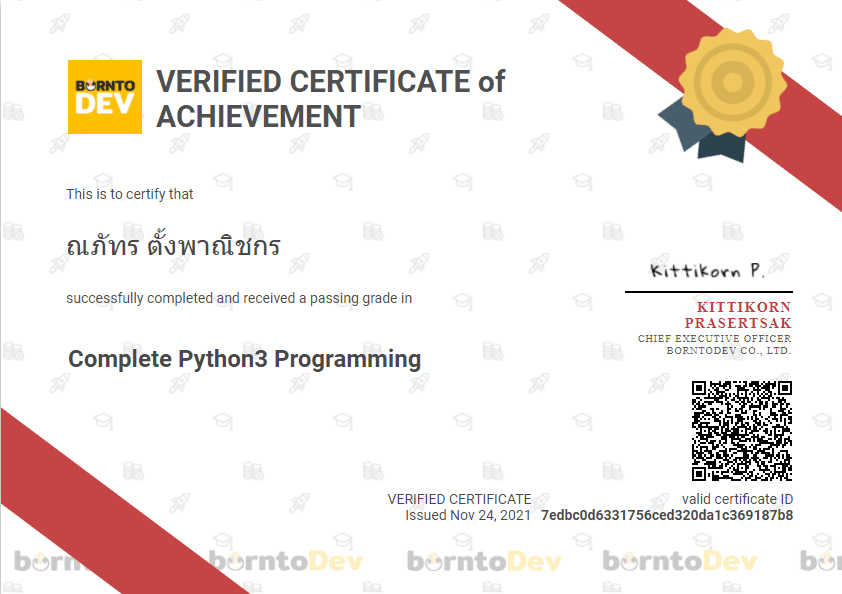
Task: Click the 'valid certificate ID' label
Action: tap(737, 499)
